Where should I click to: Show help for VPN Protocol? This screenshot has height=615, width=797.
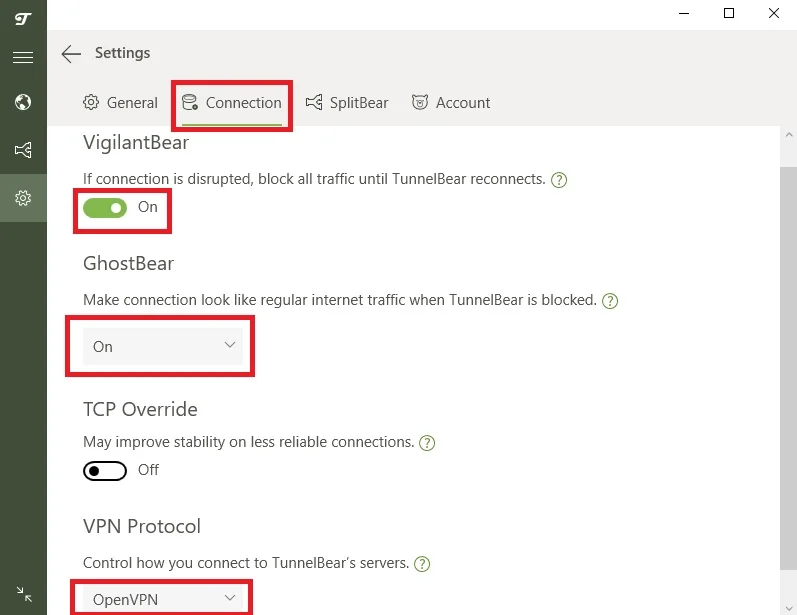(x=423, y=564)
